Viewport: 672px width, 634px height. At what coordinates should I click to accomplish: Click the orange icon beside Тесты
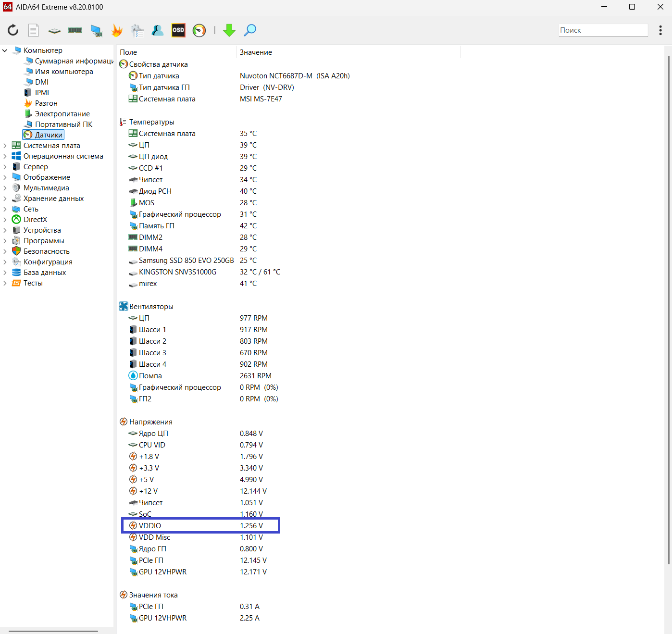click(x=16, y=283)
